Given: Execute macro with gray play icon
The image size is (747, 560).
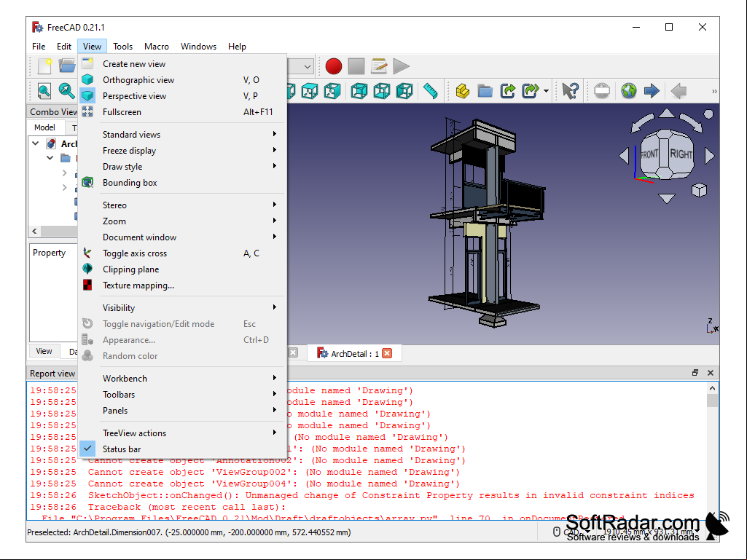Looking at the screenshot, I should [401, 66].
